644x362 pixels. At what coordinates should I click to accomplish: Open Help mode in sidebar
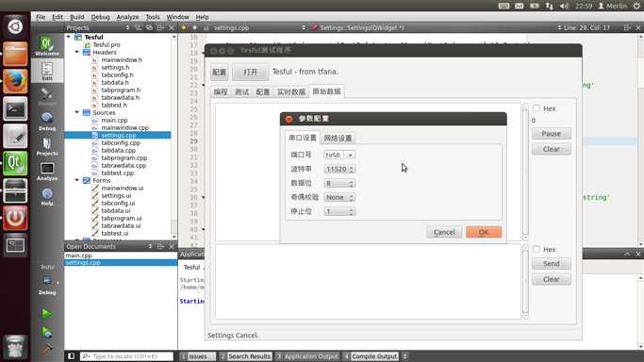click(47, 197)
